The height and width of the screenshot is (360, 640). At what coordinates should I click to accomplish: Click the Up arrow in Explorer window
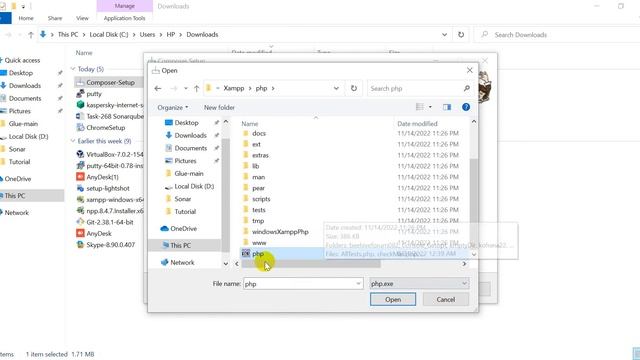[31, 35]
